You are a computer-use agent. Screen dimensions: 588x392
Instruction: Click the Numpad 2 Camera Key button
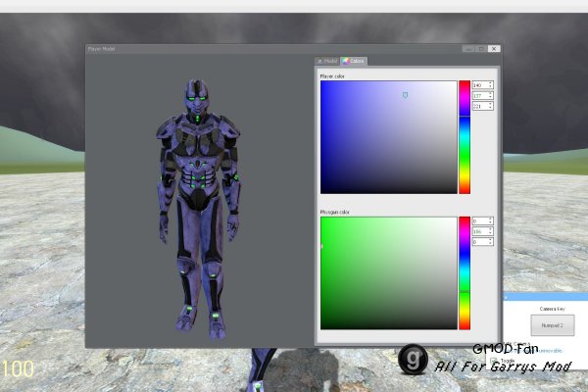click(x=553, y=325)
